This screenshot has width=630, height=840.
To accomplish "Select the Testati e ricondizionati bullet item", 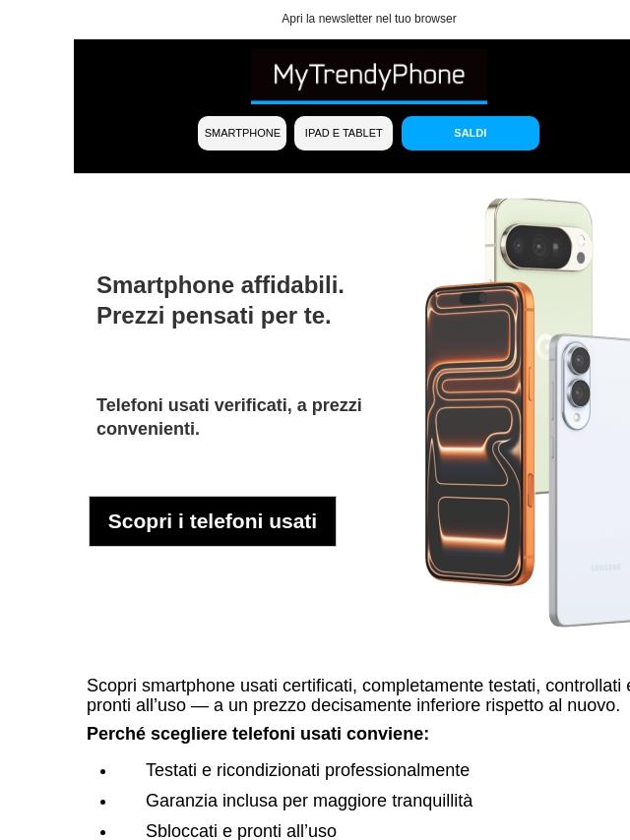I will pos(307,770).
